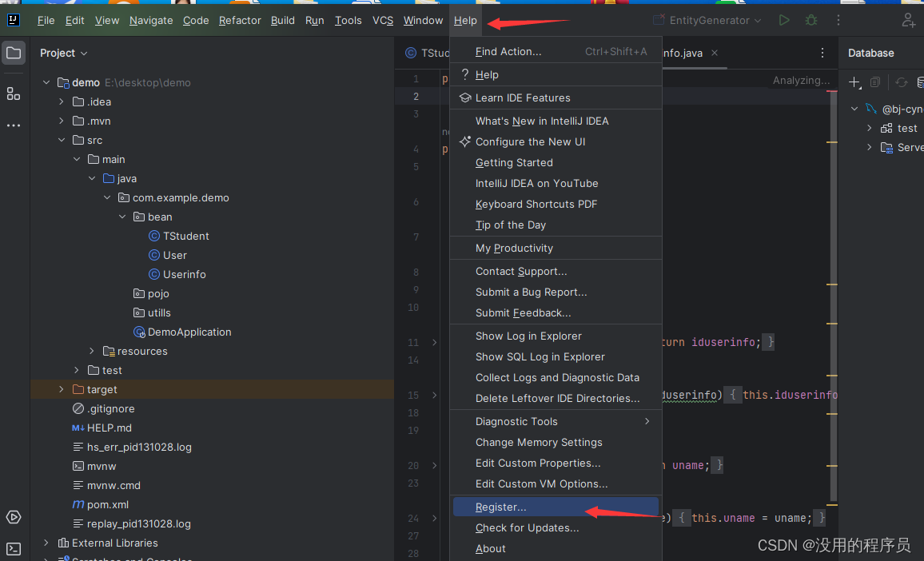This screenshot has width=924, height=561.
Task: Select Submit a Bug Report...
Action: coord(556,292)
